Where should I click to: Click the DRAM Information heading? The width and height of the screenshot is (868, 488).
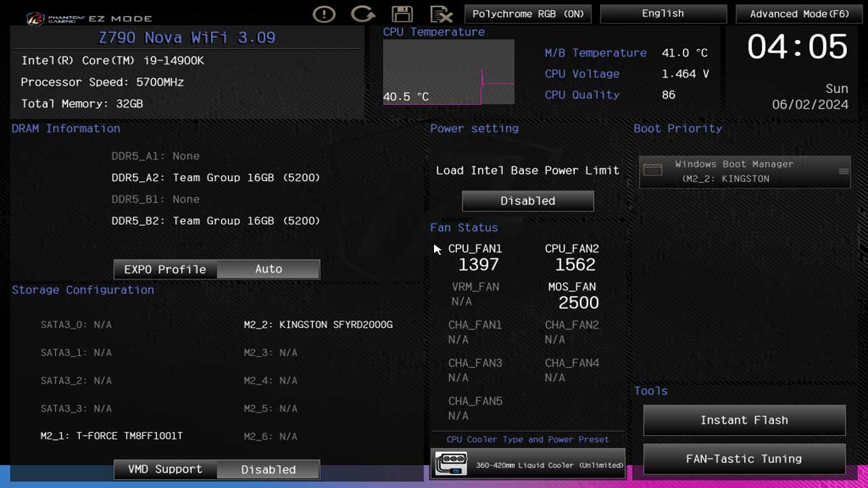click(66, 129)
